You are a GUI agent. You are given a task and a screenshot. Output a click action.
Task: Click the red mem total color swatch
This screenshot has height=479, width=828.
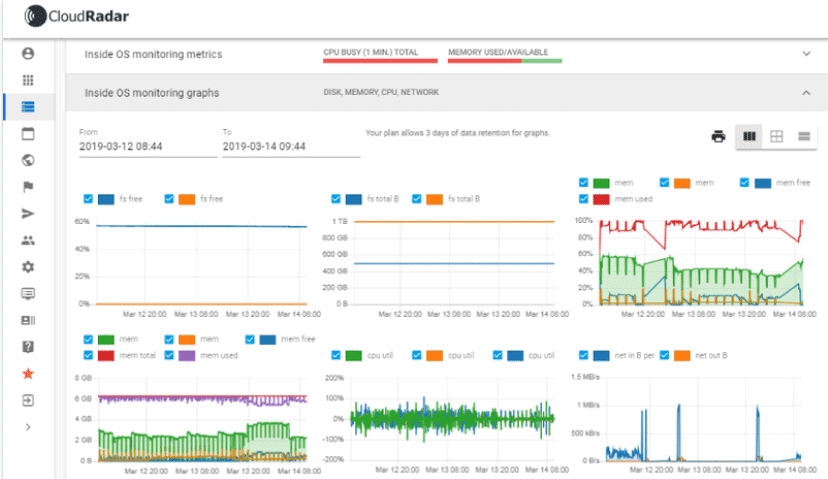[x=106, y=355]
